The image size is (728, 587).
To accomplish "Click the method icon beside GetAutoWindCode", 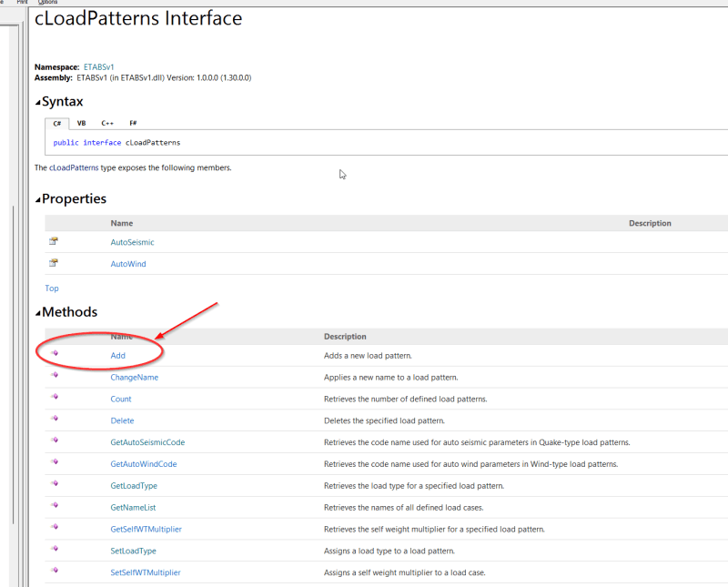I will pyautogui.click(x=55, y=461).
